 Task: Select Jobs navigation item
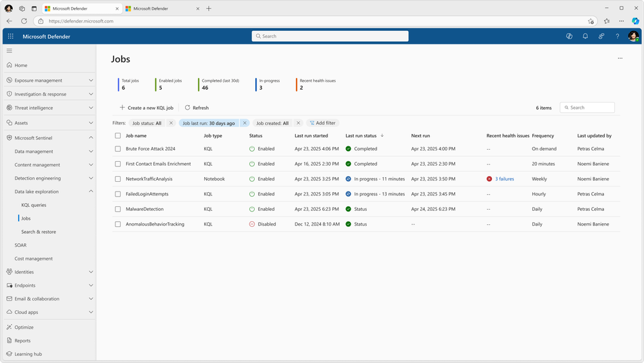click(x=26, y=219)
